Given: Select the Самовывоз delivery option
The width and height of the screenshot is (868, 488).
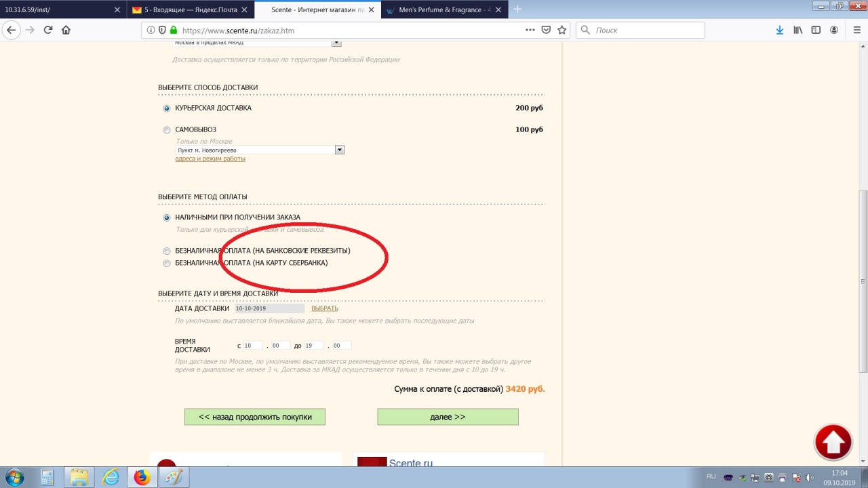Looking at the screenshot, I should click(167, 130).
